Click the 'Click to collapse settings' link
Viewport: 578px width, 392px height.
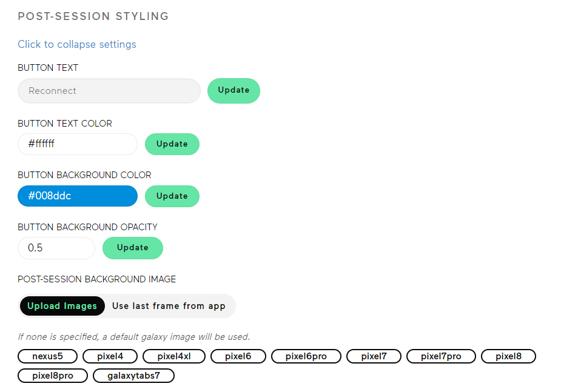(77, 44)
